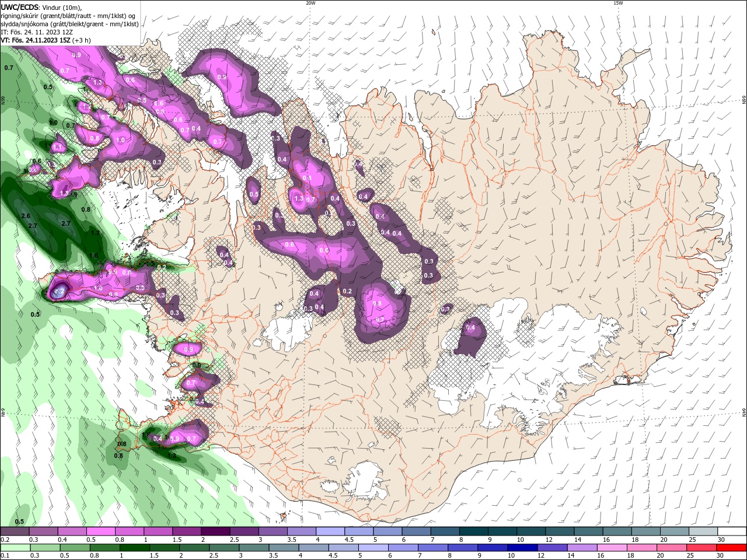
Task: Select the dark purple snow swatch starting at 2
Action: [x=215, y=531]
